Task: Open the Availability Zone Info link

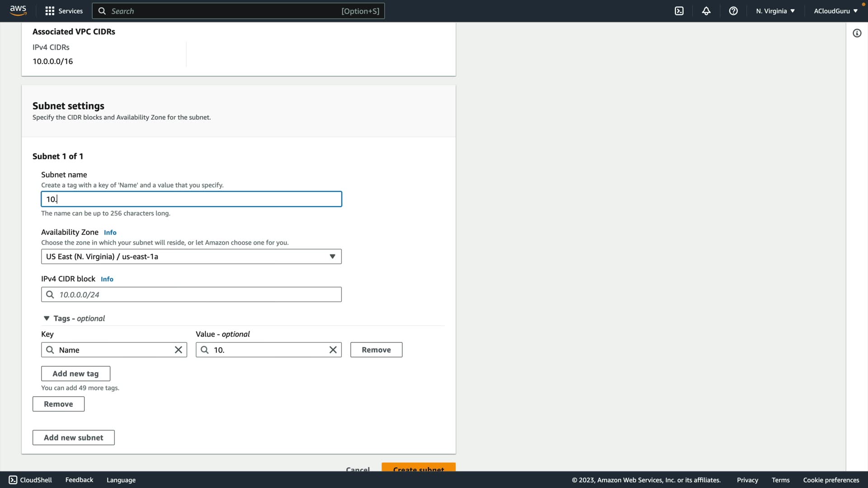Action: coord(110,232)
